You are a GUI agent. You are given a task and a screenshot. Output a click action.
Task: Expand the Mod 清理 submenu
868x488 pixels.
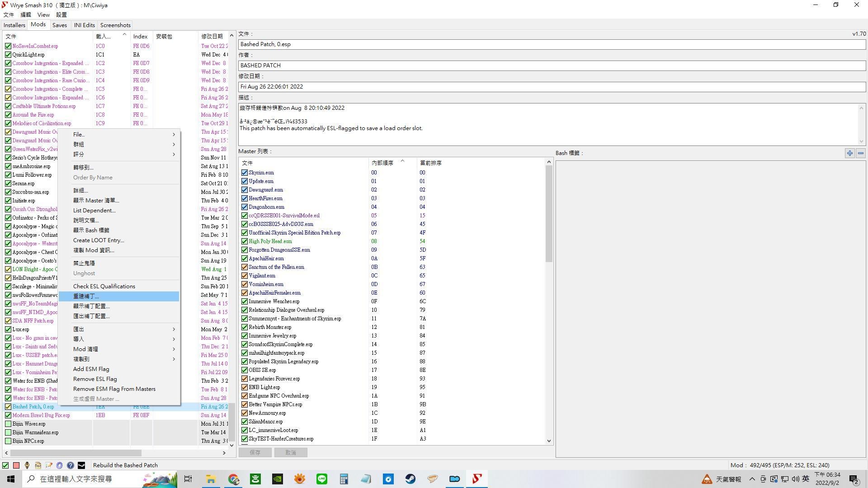click(x=120, y=349)
